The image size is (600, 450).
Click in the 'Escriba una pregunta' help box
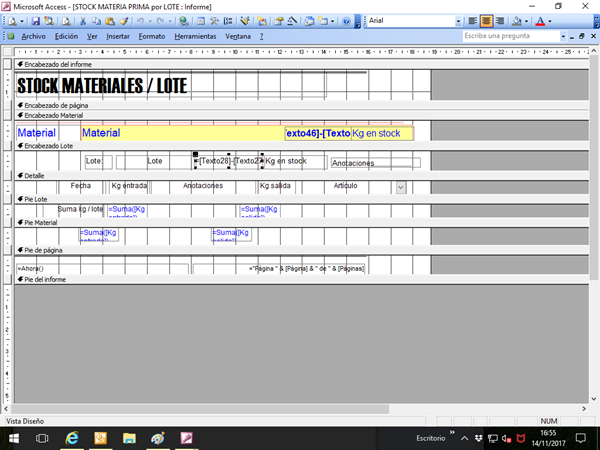[x=510, y=36]
